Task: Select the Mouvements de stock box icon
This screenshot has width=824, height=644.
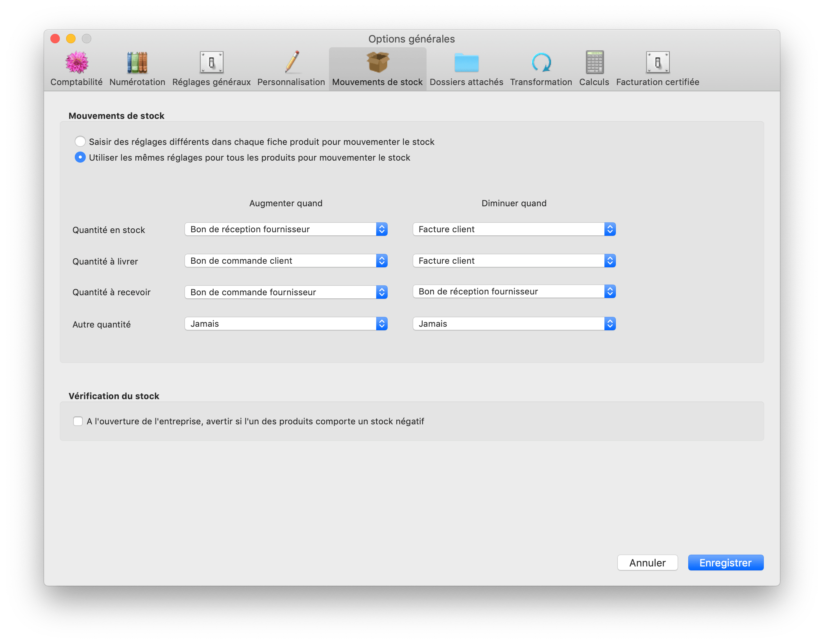Action: tap(378, 62)
